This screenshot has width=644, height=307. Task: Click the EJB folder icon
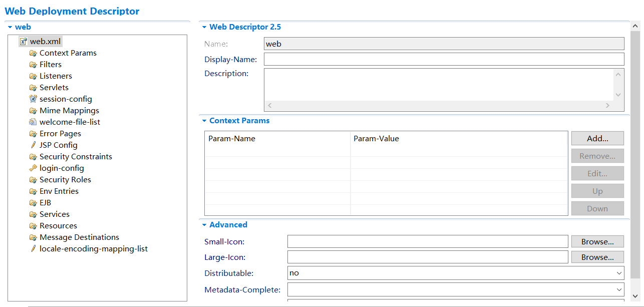[x=33, y=203]
